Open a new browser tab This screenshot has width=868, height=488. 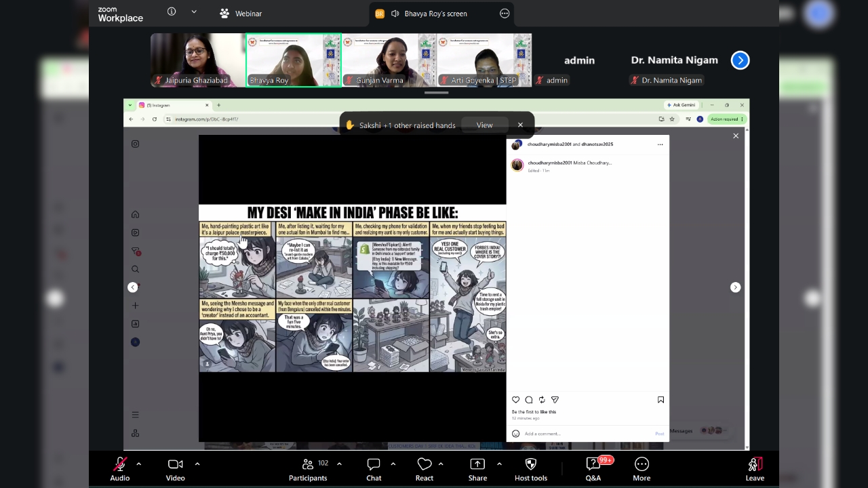click(x=219, y=105)
